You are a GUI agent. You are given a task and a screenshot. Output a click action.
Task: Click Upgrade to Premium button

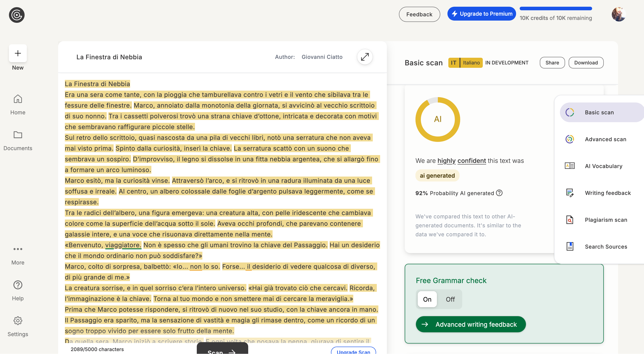pos(481,14)
